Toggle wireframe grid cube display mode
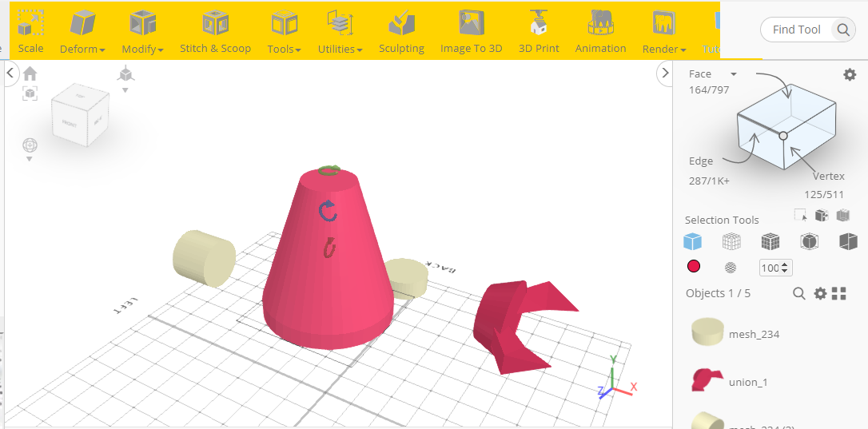The image size is (868, 429). pos(731,241)
